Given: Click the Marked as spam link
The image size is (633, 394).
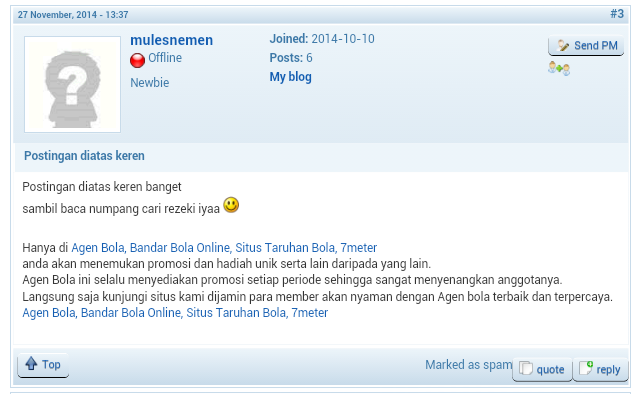Looking at the screenshot, I should pos(469,365).
